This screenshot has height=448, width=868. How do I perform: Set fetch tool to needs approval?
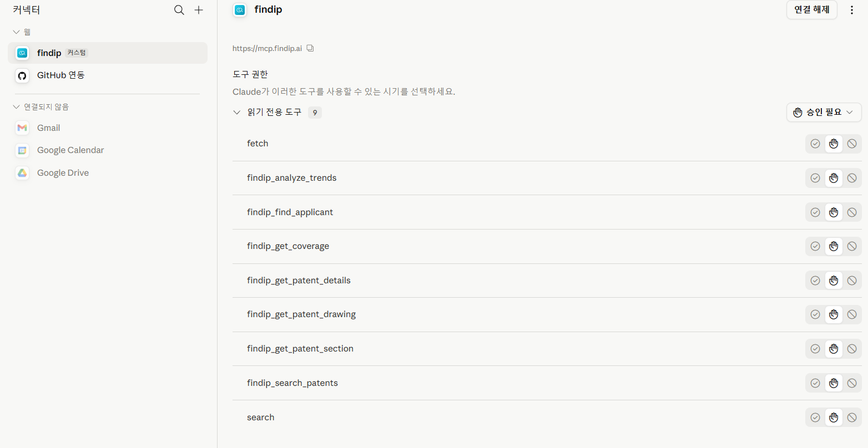834,144
